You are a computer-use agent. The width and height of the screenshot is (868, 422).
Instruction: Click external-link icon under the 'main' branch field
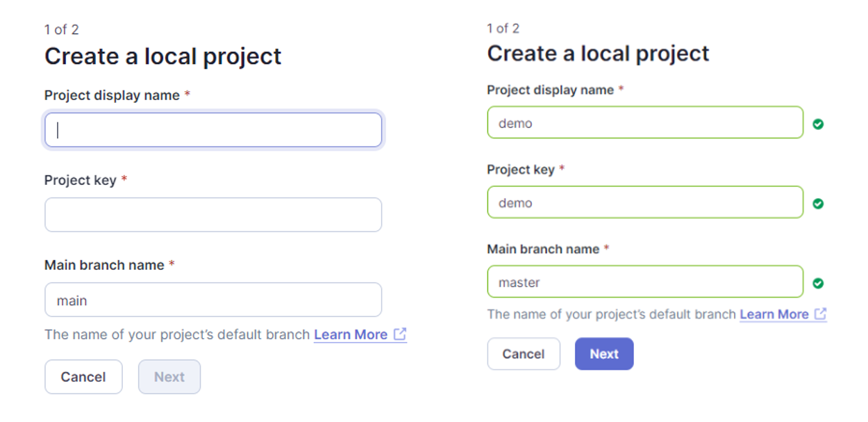(399, 334)
